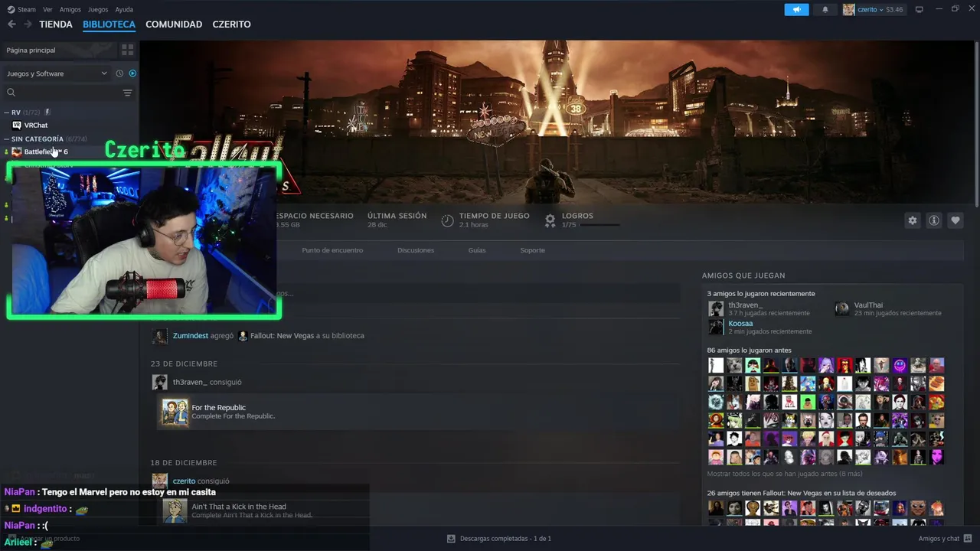Image resolution: width=980 pixels, height=551 pixels.
Task: Go forward with the right arrow
Action: pos(28,24)
